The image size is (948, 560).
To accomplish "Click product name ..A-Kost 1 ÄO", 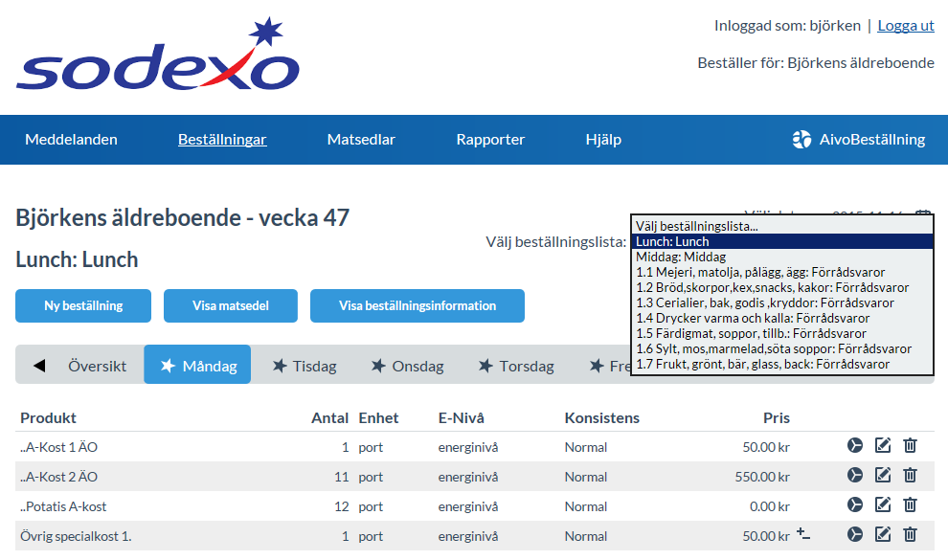I will coord(58,447).
